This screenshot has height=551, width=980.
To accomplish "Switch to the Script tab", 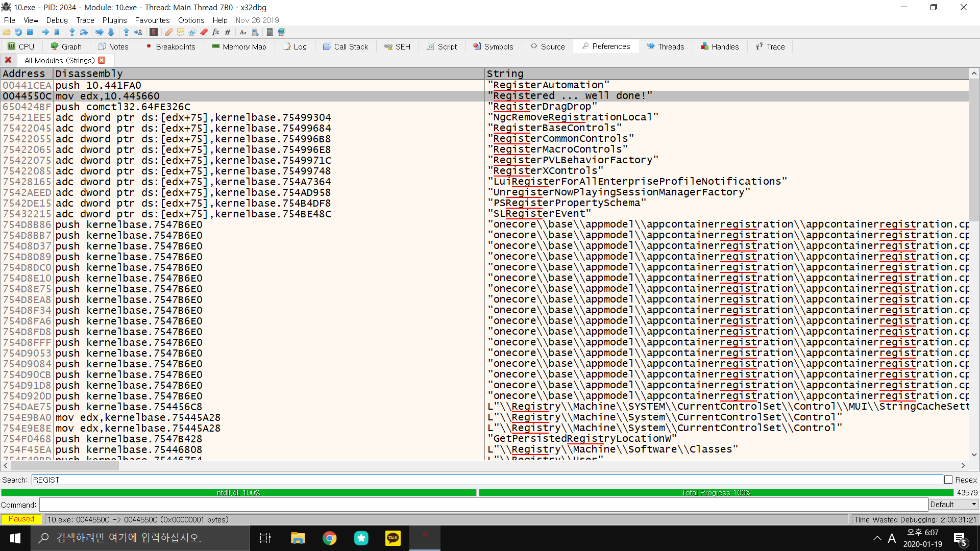I will pyautogui.click(x=442, y=46).
